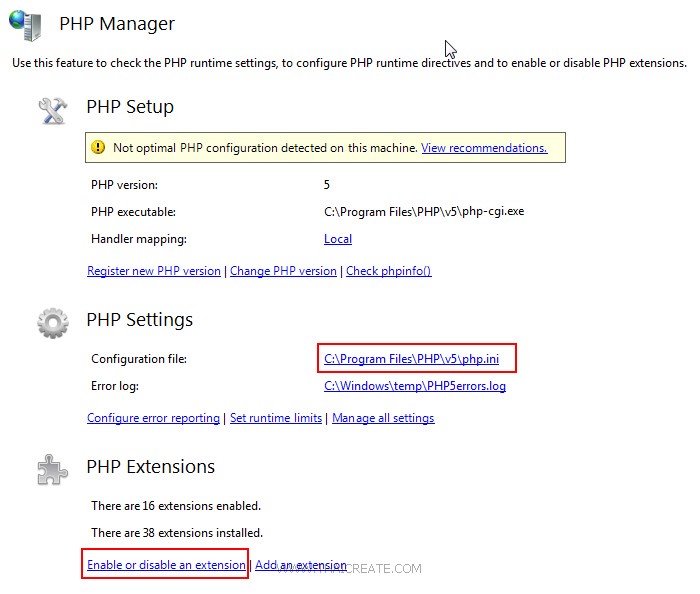Click the PHP Manager page title
This screenshot has height=594, width=700.
click(117, 24)
